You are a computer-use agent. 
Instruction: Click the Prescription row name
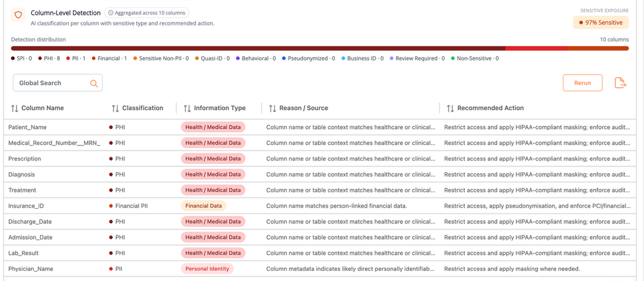pyautogui.click(x=24, y=159)
